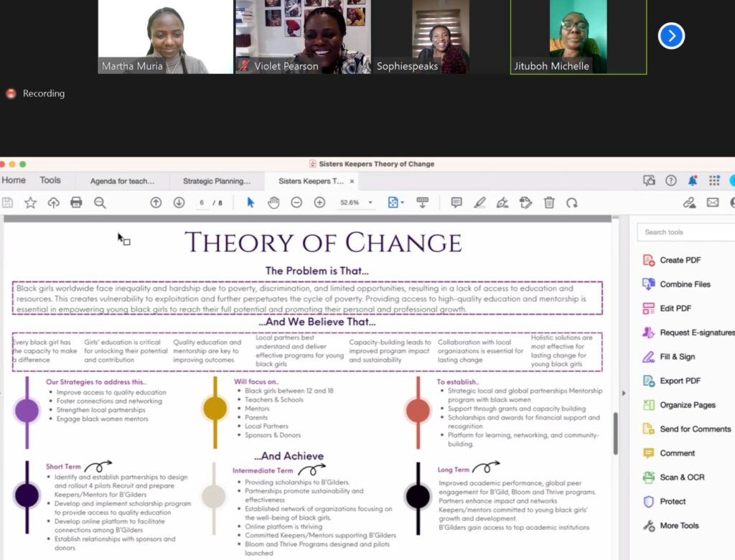Collapse the right tools pane arrow
735x560 pixels.
pyautogui.click(x=623, y=393)
